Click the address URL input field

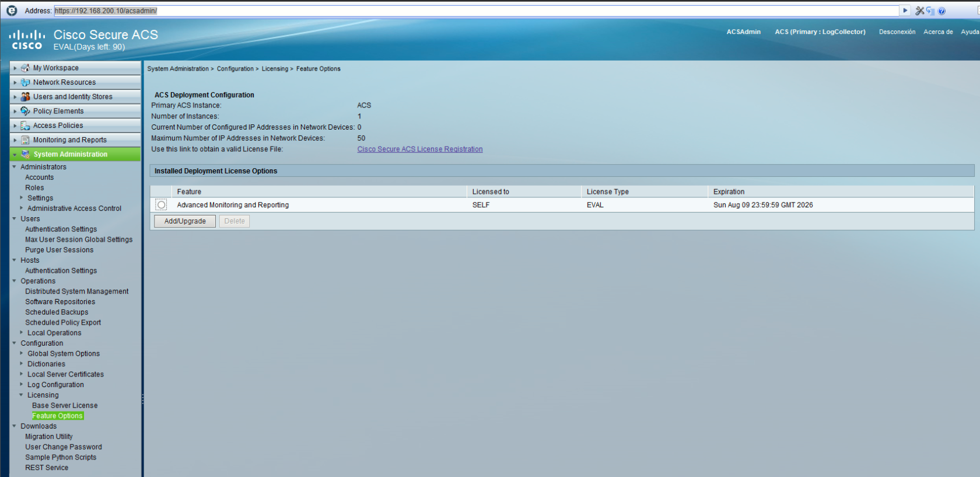point(477,11)
